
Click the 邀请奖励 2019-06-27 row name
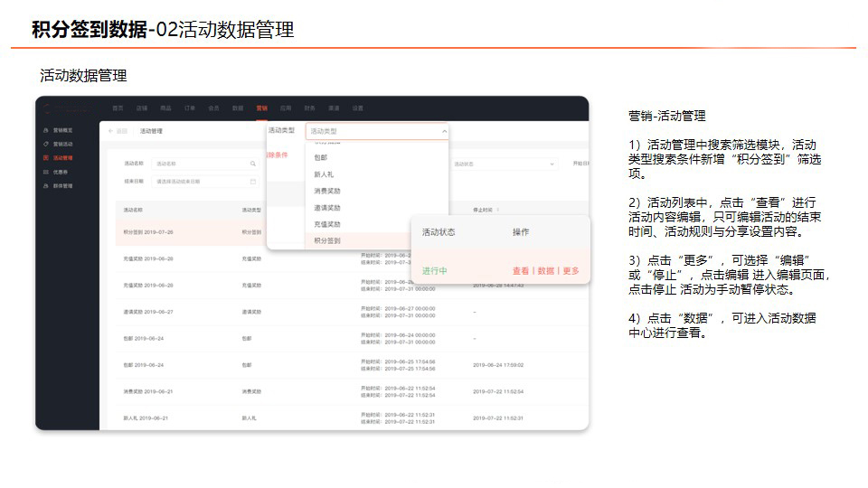tap(148, 312)
